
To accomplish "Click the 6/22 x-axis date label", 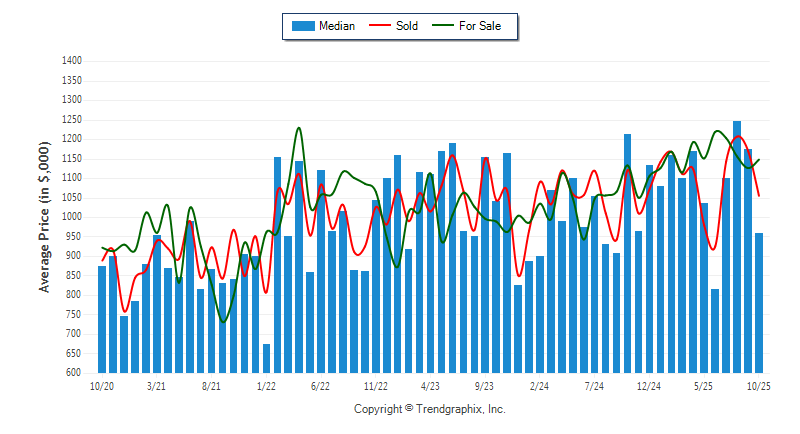I will click(321, 385).
